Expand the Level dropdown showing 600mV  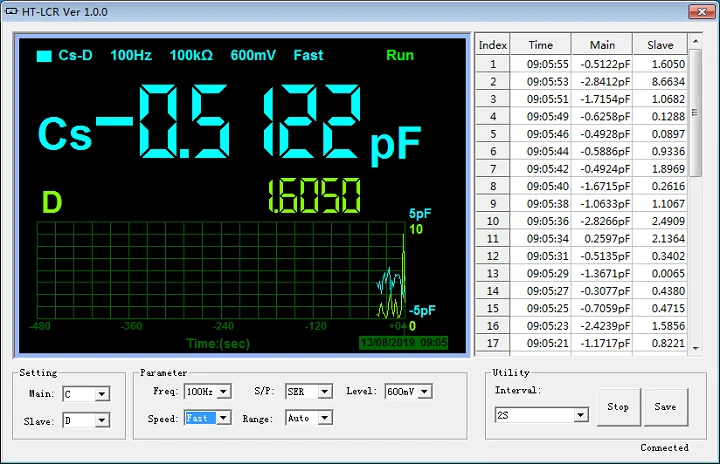(426, 391)
